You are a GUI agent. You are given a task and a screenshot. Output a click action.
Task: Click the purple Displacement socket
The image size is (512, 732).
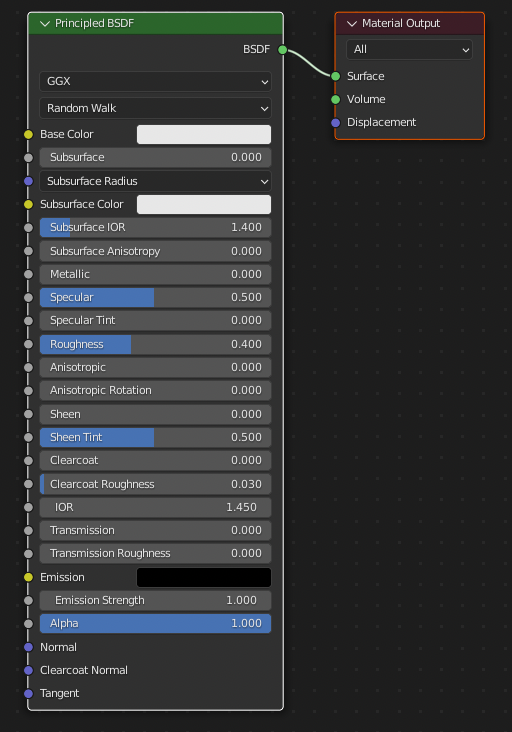point(336,122)
